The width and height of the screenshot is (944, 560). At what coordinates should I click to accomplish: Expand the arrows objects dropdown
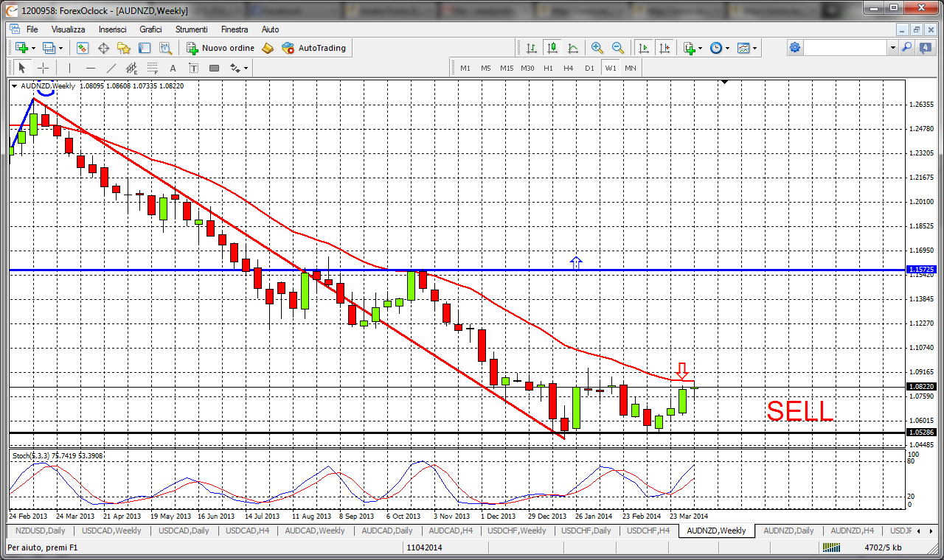click(246, 68)
